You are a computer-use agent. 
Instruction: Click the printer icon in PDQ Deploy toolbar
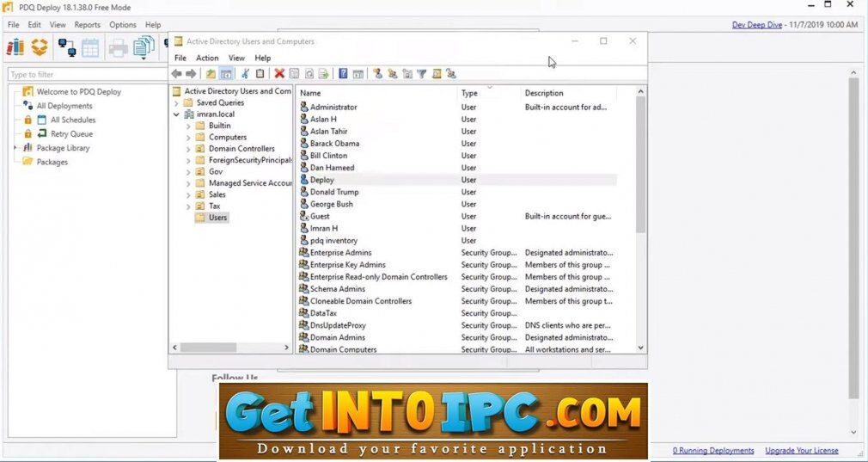coord(118,47)
